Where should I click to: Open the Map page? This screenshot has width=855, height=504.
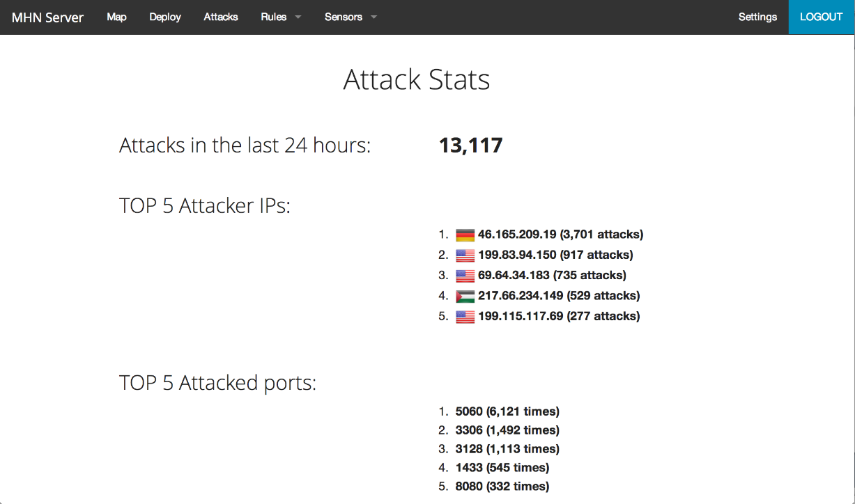click(116, 17)
